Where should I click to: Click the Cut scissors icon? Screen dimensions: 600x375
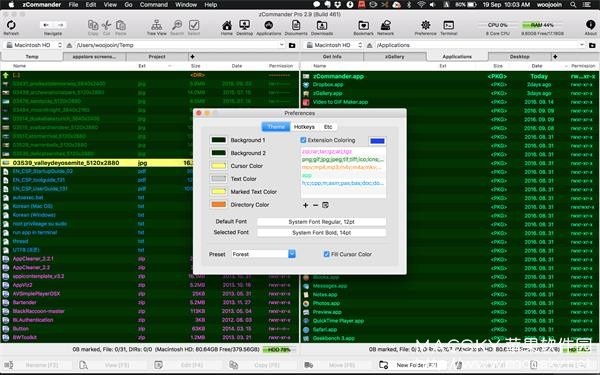coord(106,25)
